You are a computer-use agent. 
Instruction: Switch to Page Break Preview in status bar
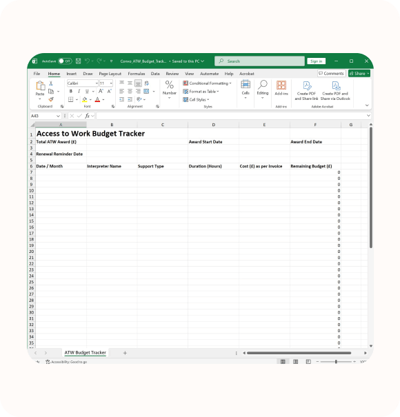click(x=308, y=362)
